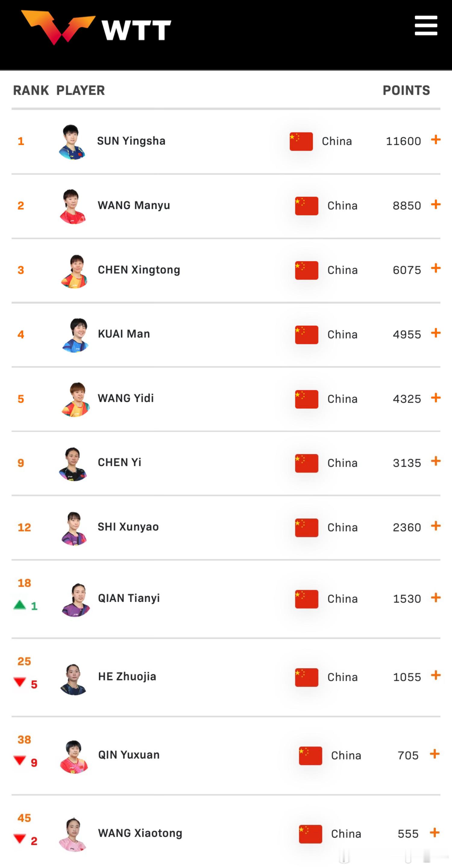Open the hamburger menu
Screen dimensions: 452x868
click(x=426, y=26)
